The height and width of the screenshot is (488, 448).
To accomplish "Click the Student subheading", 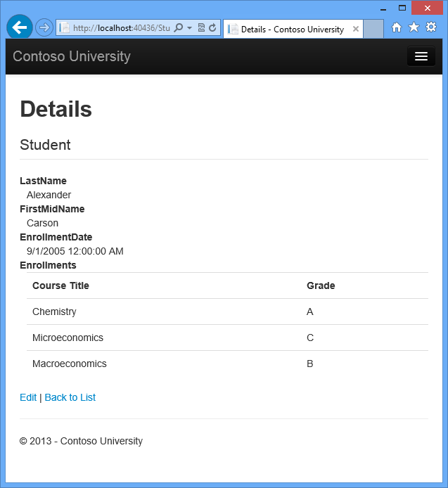I will (46, 145).
